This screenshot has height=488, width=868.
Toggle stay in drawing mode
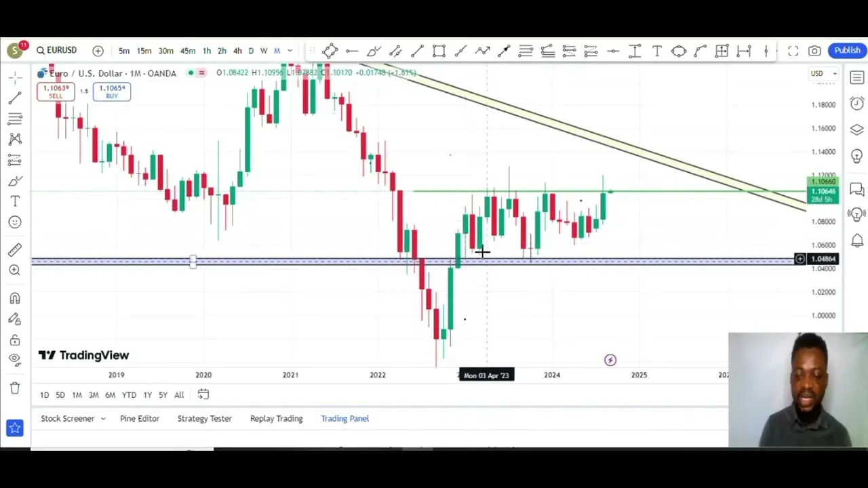coord(15,319)
